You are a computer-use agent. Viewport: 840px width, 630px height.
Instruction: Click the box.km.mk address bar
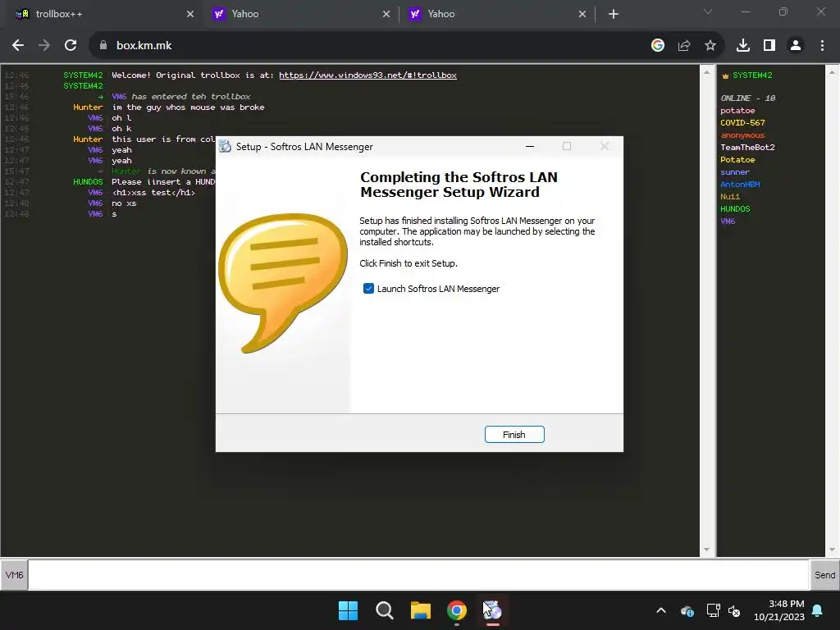(375, 46)
